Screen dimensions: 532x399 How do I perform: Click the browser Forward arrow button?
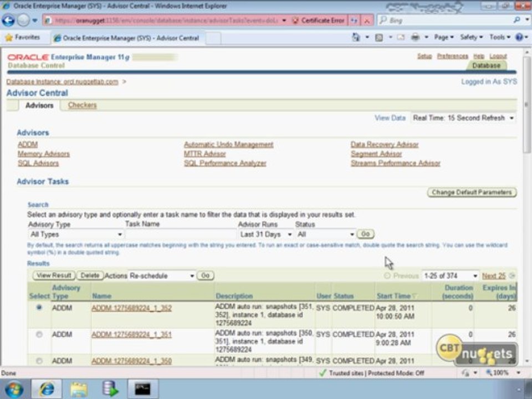click(x=23, y=21)
